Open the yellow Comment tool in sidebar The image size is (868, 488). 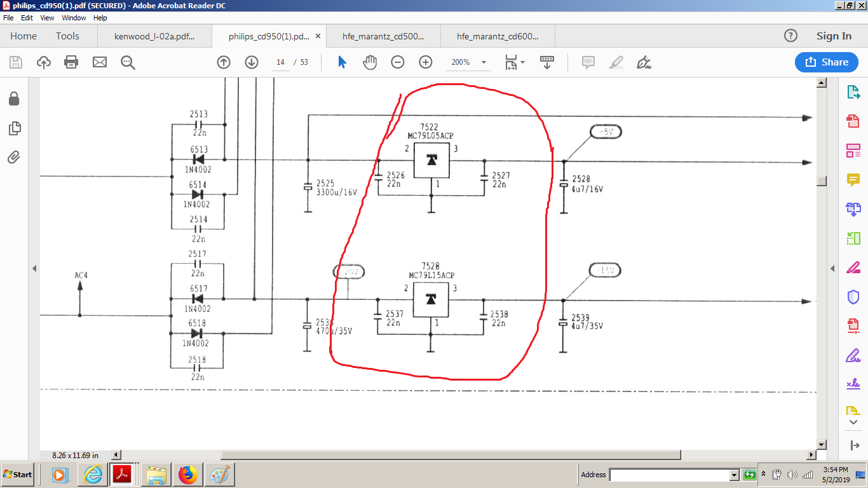click(853, 180)
